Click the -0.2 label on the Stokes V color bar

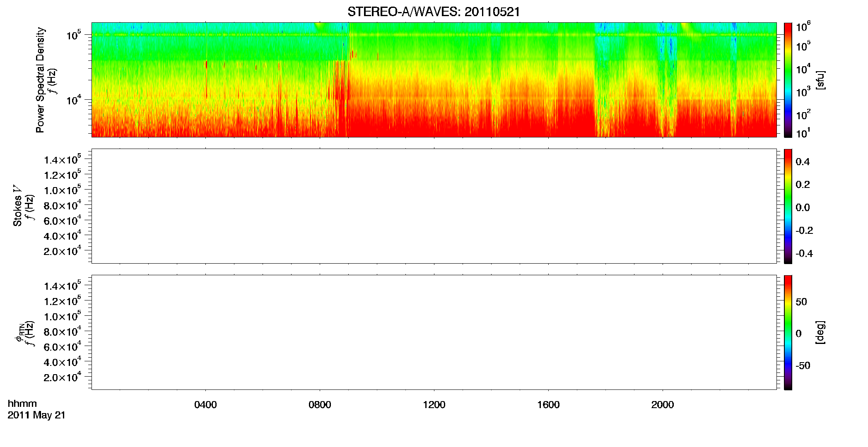[804, 231]
